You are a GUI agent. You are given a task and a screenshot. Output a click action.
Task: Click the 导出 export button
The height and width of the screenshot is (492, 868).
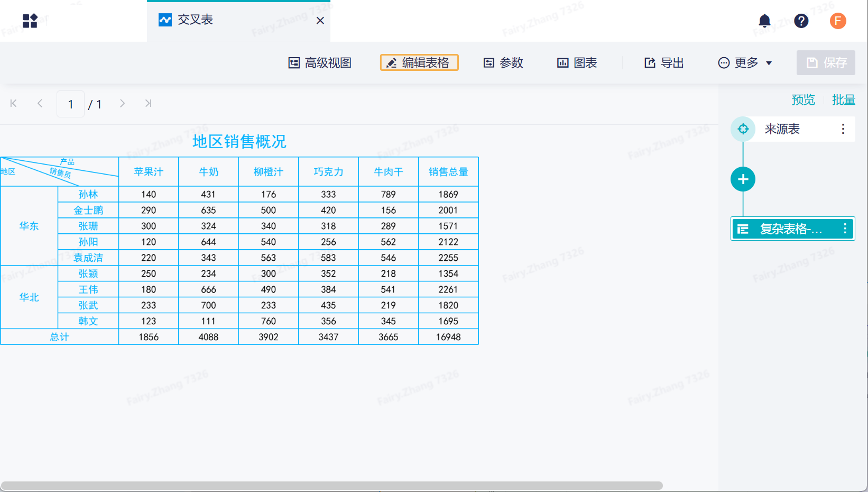pyautogui.click(x=664, y=63)
